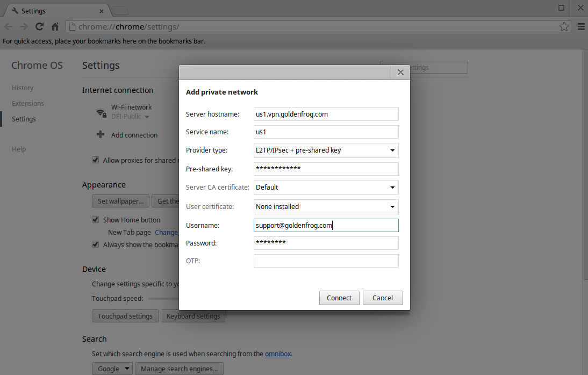Focus the Server hostname field
588x375 pixels.
(x=326, y=114)
